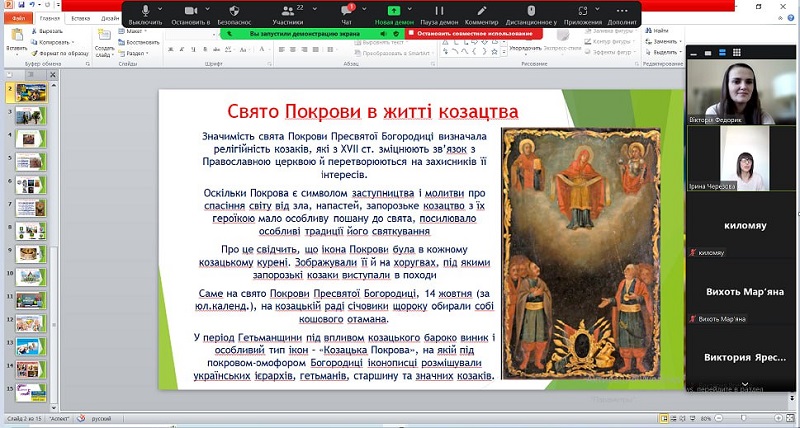
Task: Mute microphone with Выключить in Zoom bar
Action: tap(145, 14)
